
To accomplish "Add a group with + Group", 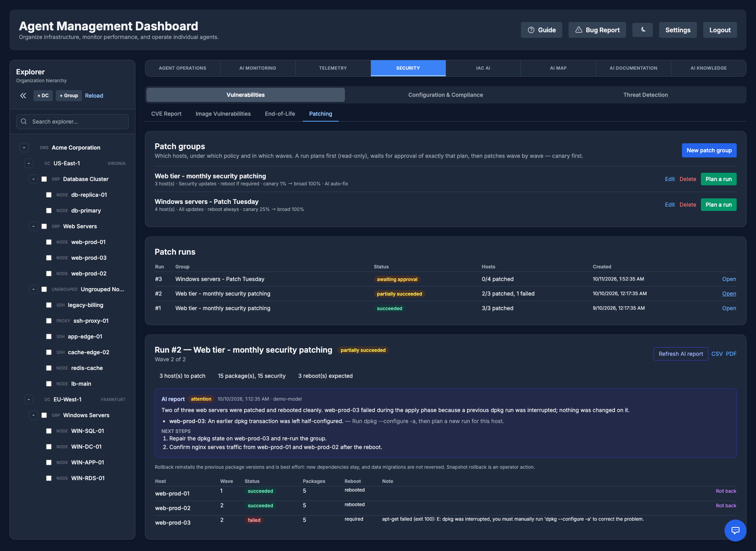I will click(69, 96).
